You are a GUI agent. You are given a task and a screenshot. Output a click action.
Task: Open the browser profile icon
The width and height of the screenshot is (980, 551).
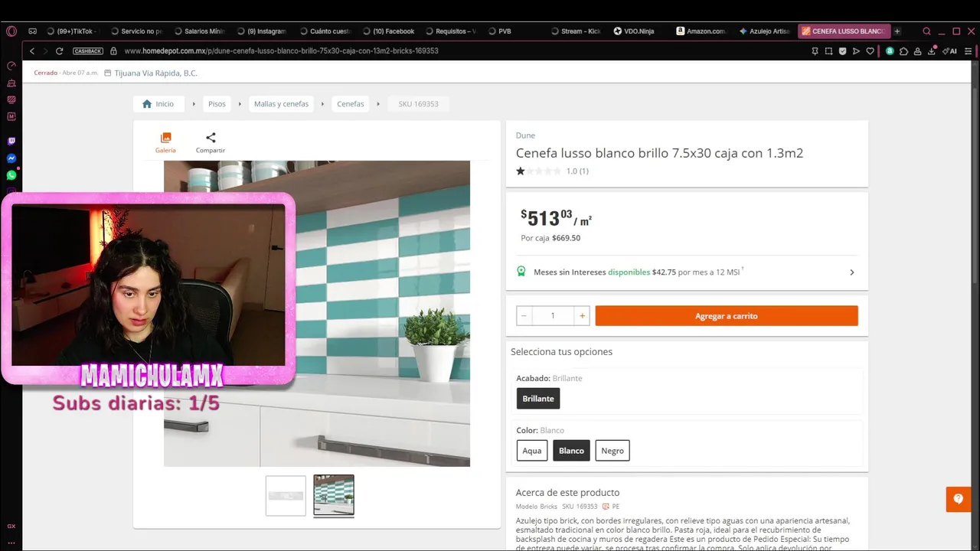click(x=918, y=51)
